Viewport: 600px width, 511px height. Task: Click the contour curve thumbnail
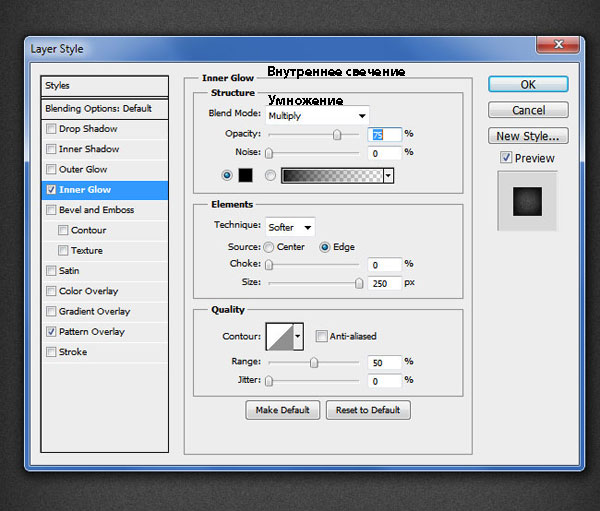pyautogui.click(x=280, y=336)
